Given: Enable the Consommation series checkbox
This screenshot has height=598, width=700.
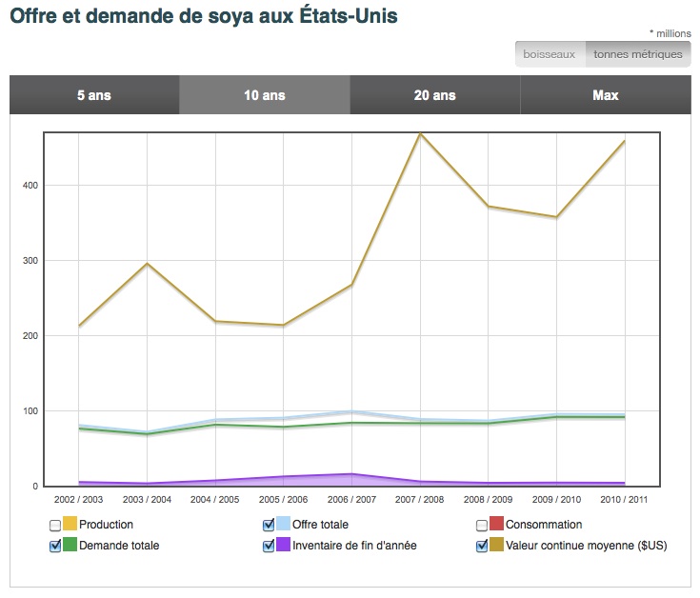Looking at the screenshot, I should (481, 525).
